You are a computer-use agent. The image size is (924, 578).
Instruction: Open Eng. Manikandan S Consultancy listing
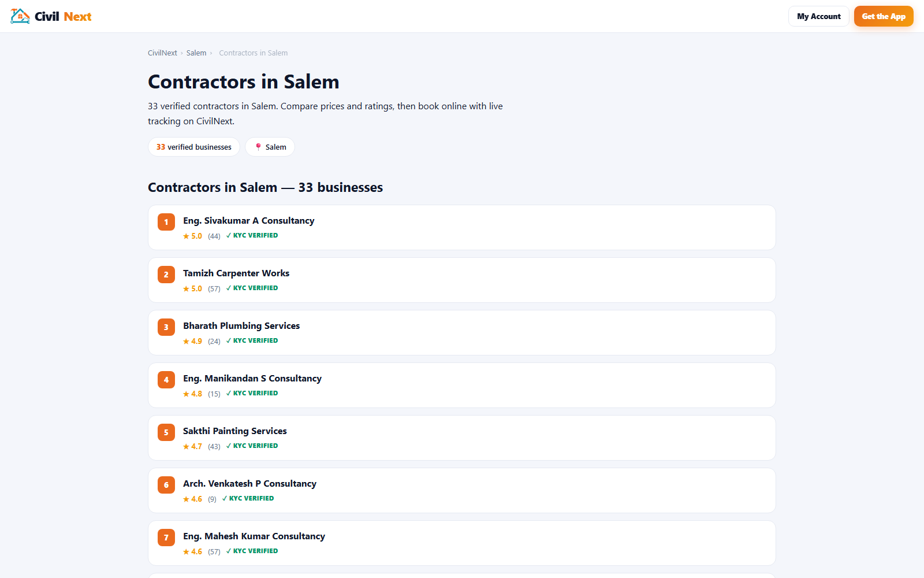pyautogui.click(x=462, y=386)
